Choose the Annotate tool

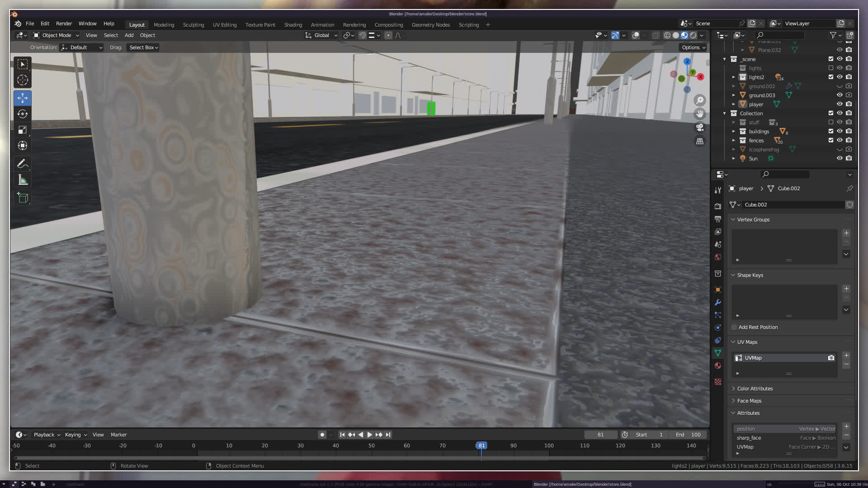click(x=23, y=164)
